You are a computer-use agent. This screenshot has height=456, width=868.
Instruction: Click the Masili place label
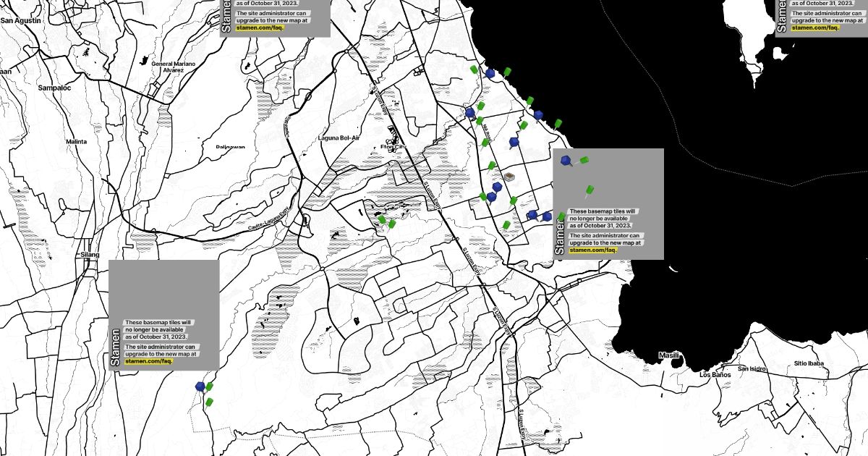coord(669,355)
